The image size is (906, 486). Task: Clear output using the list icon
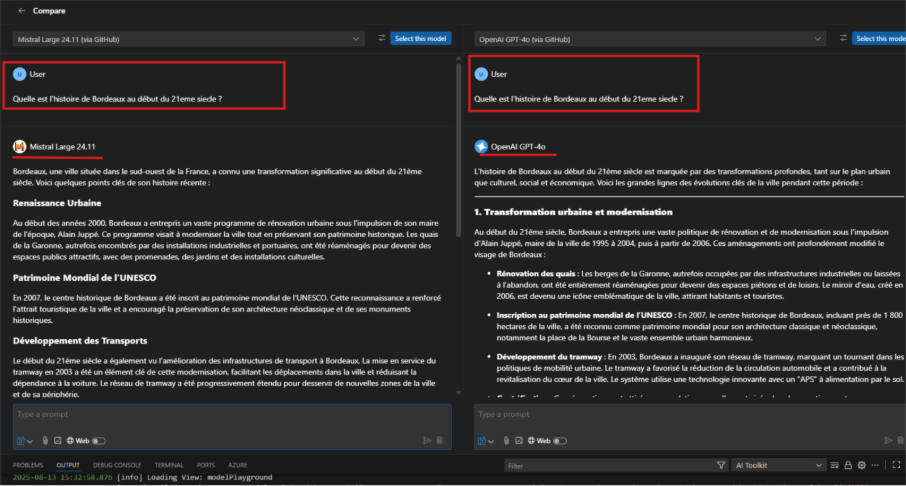[x=834, y=465]
